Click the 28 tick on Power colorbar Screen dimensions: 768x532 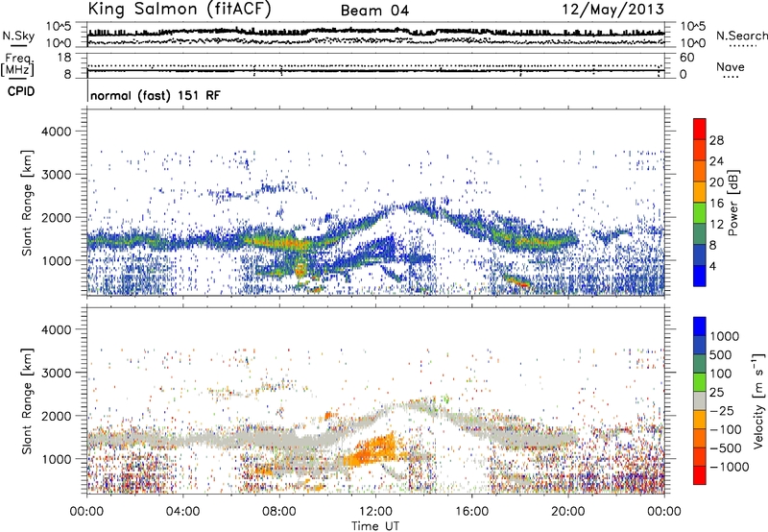(716, 140)
